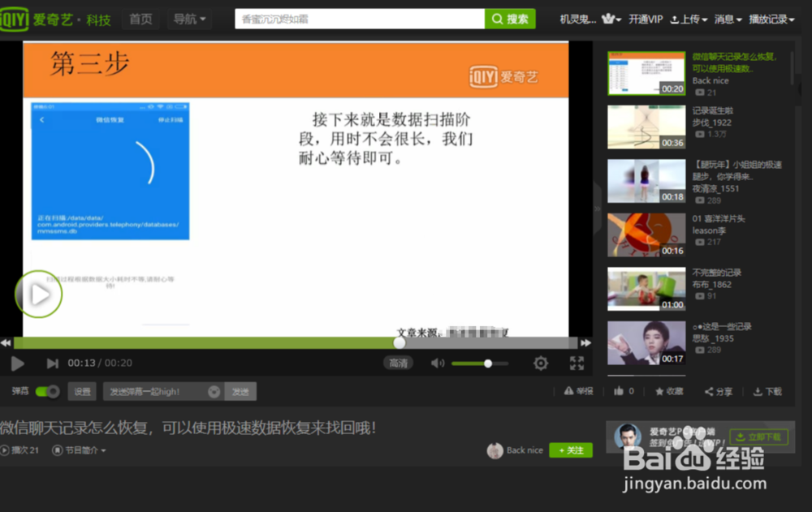Select the report (举报) icon
812x512 pixels.
pyautogui.click(x=578, y=390)
